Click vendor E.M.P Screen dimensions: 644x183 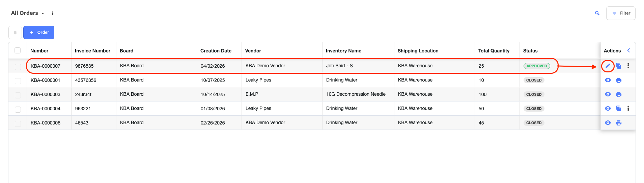[x=252, y=94]
